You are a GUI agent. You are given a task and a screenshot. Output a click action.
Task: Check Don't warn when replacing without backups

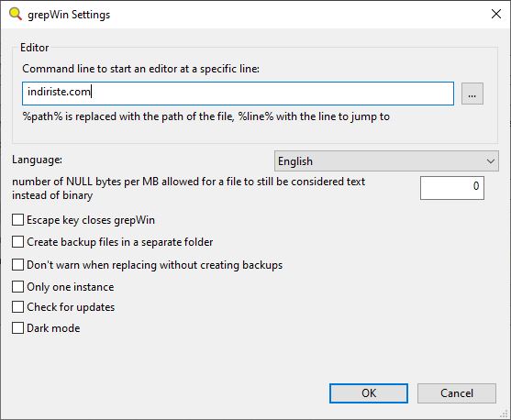pos(17,265)
